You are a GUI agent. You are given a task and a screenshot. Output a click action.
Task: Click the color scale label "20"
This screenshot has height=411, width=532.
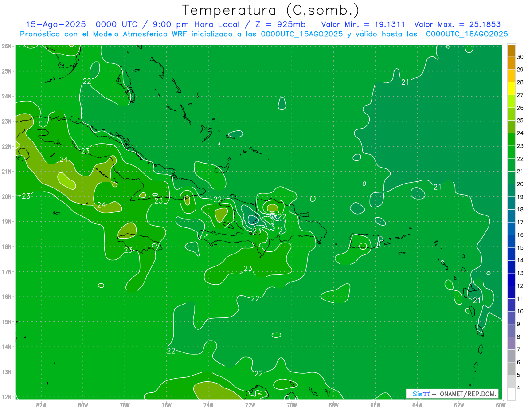pos(520,184)
